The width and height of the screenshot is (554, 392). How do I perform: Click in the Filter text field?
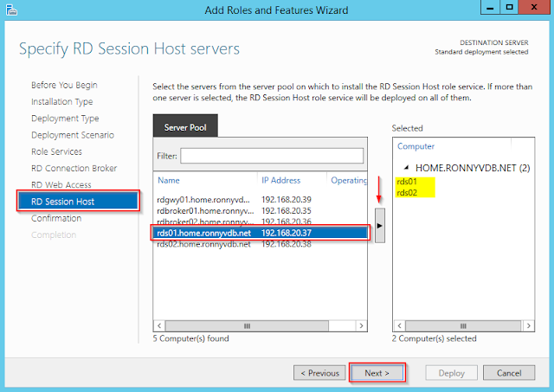272,156
